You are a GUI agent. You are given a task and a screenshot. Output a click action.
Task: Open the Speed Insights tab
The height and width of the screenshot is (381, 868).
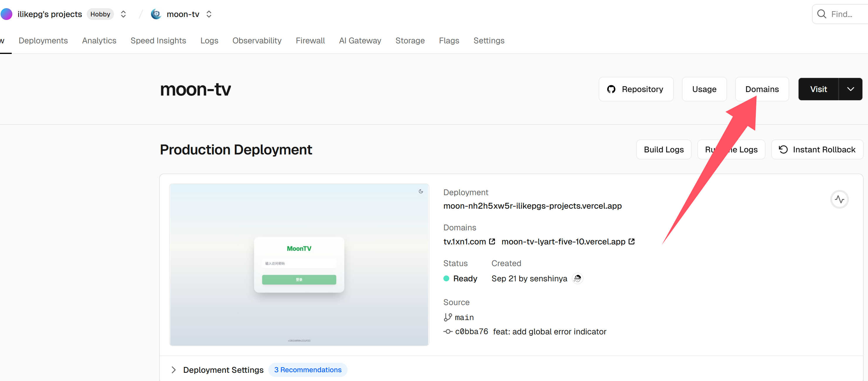[x=158, y=40]
